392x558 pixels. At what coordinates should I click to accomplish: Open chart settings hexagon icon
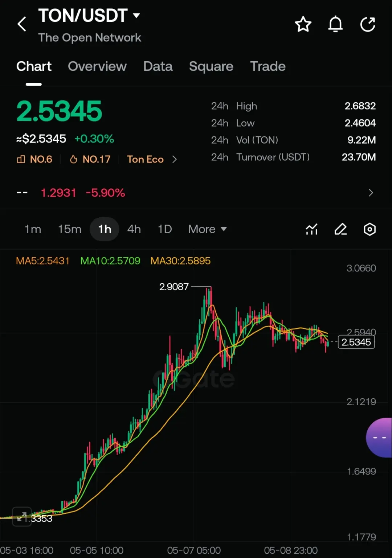[369, 229]
